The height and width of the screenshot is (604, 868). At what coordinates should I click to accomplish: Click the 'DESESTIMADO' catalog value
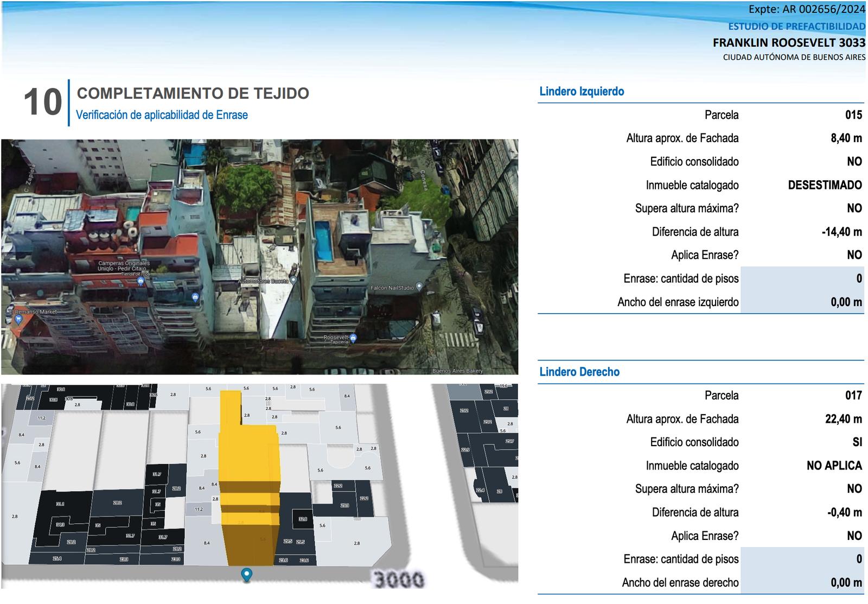[825, 185]
